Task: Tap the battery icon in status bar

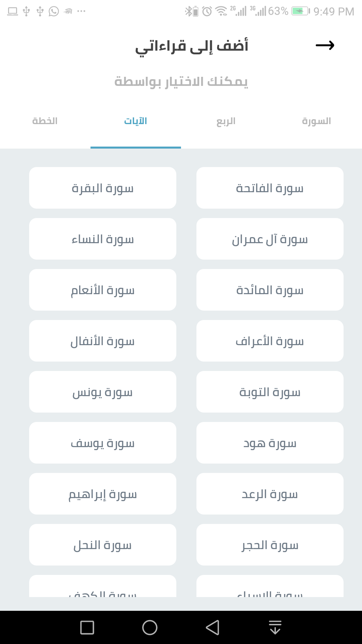Action: coord(300,11)
